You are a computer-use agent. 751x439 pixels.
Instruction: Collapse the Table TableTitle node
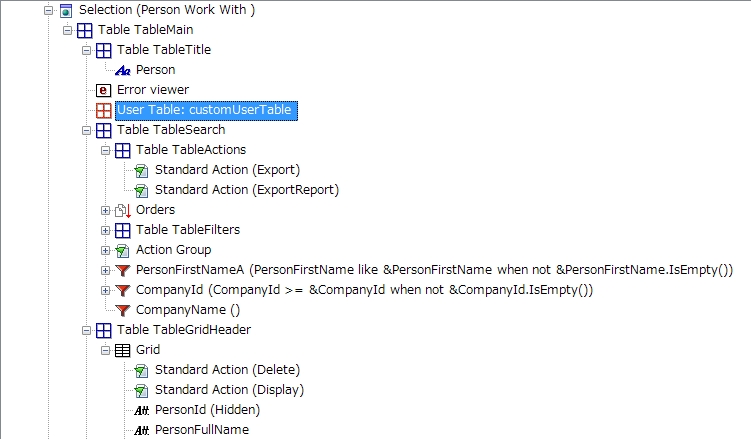pyautogui.click(x=86, y=50)
